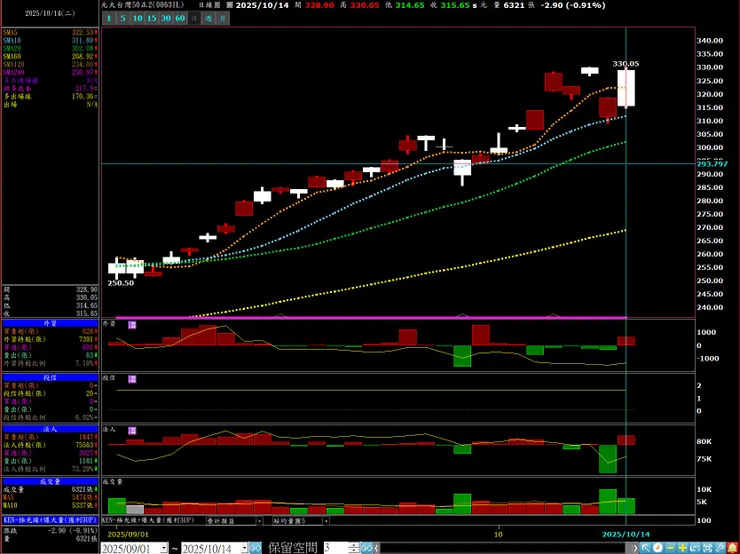This screenshot has width=740, height=554.
Task: Click the small square icon before the date header
Action: pos(229,6)
